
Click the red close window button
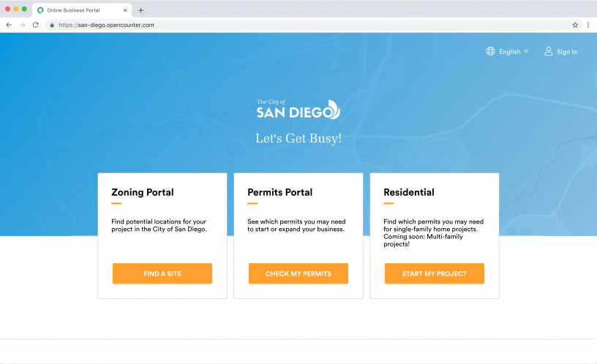tap(7, 9)
